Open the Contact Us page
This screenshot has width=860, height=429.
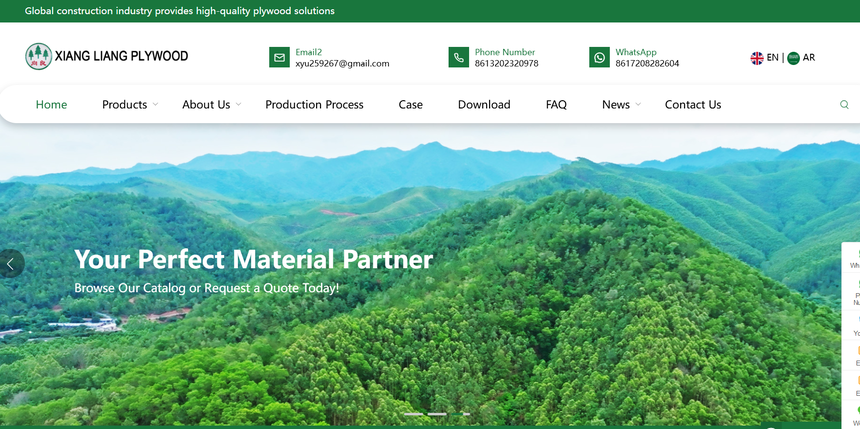point(692,105)
